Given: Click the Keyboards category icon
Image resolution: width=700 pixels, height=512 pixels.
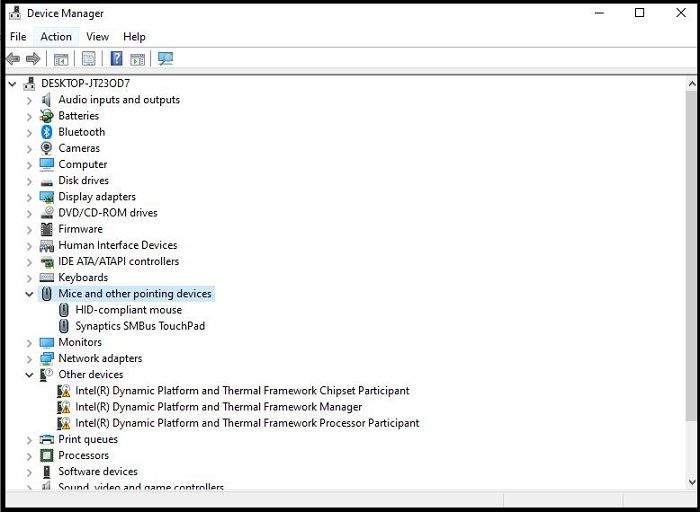Looking at the screenshot, I should click(46, 278).
